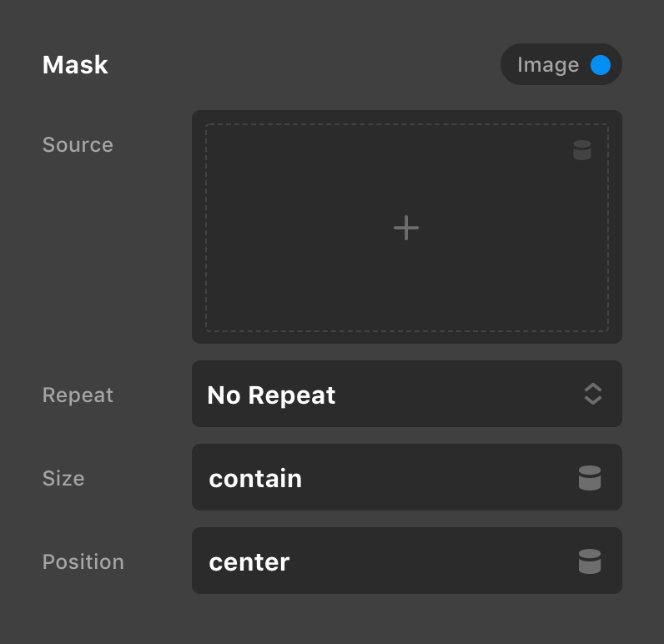Image resolution: width=664 pixels, height=644 pixels.
Task: Toggle the Image mask type switch
Action: click(561, 65)
